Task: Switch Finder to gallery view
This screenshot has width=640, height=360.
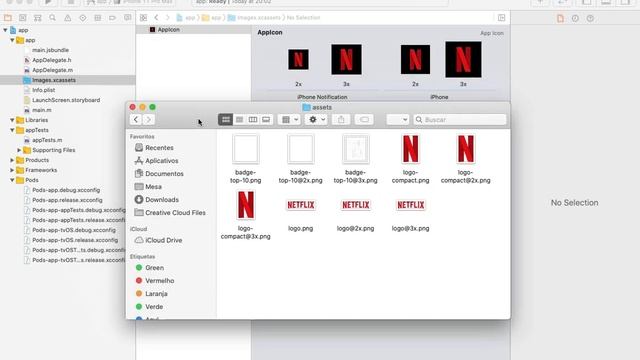Action: coord(266,120)
